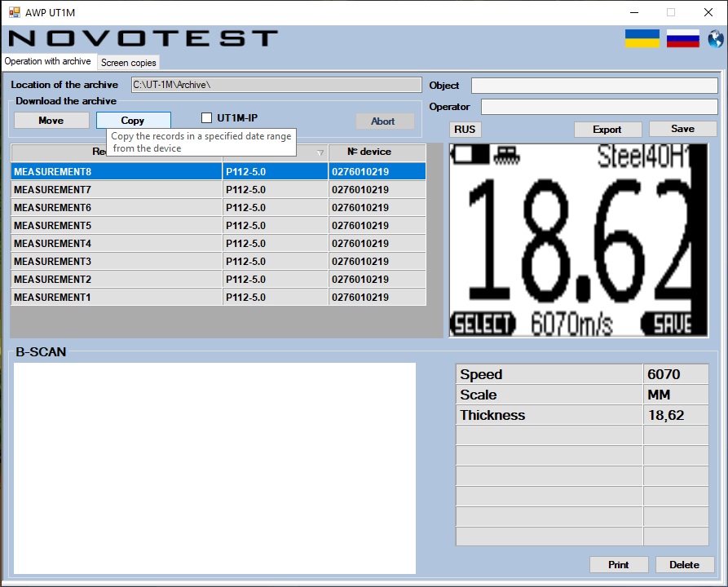Click inside the Operator input field

pyautogui.click(x=599, y=106)
